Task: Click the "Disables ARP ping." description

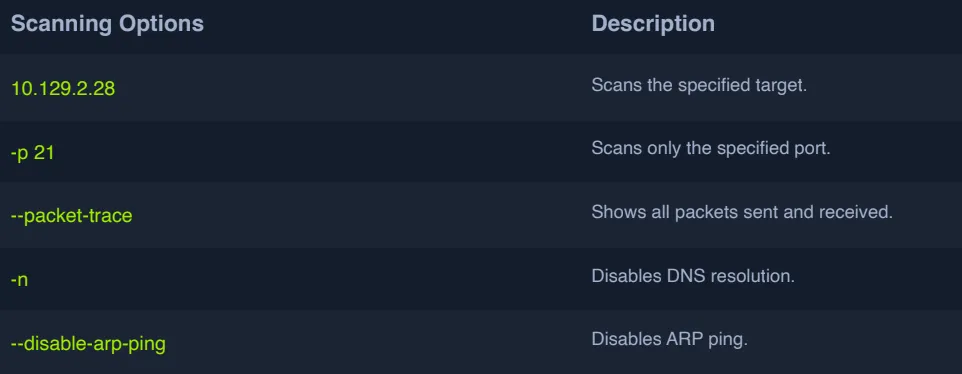Action: (x=669, y=339)
